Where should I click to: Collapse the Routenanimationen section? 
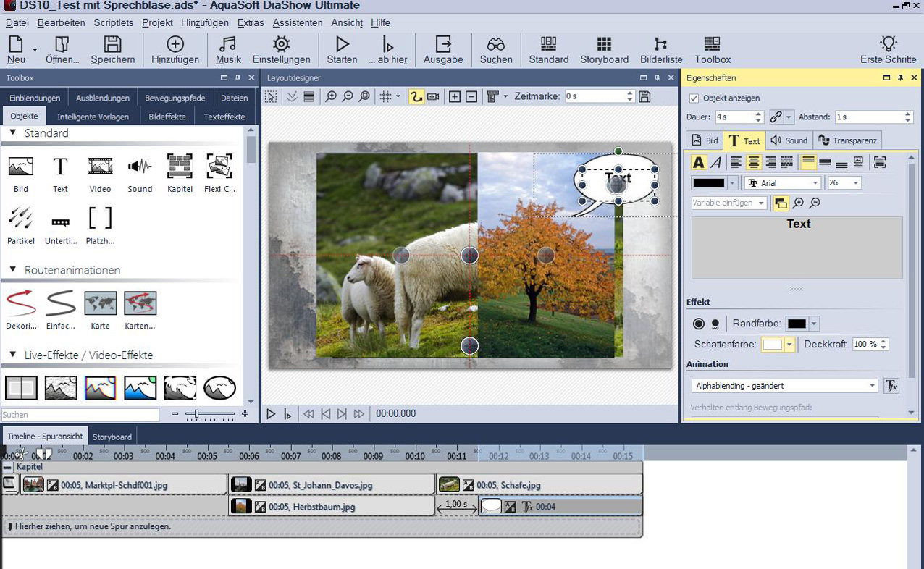click(x=12, y=270)
